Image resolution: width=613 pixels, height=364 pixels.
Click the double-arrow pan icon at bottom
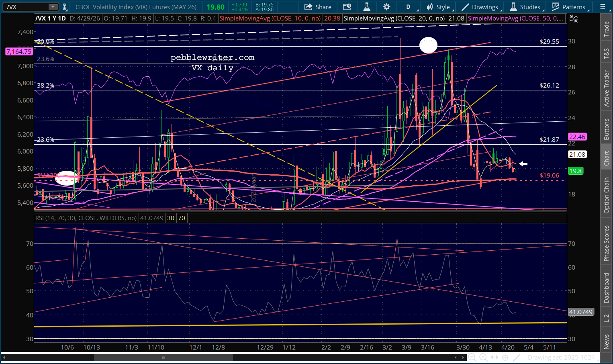tap(494, 358)
